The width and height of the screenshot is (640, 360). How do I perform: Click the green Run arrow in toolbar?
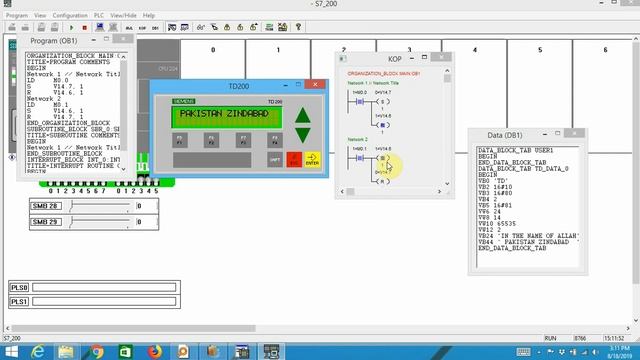71,28
